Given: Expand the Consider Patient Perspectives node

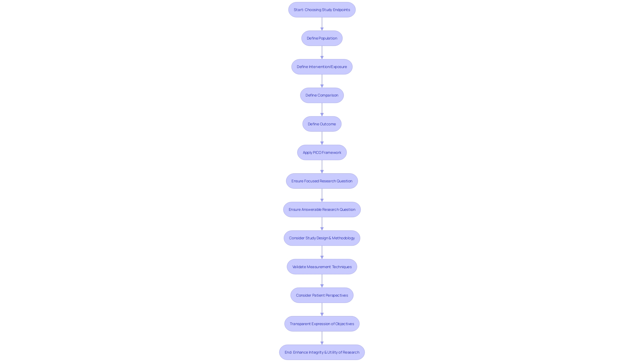Looking at the screenshot, I should [322, 295].
